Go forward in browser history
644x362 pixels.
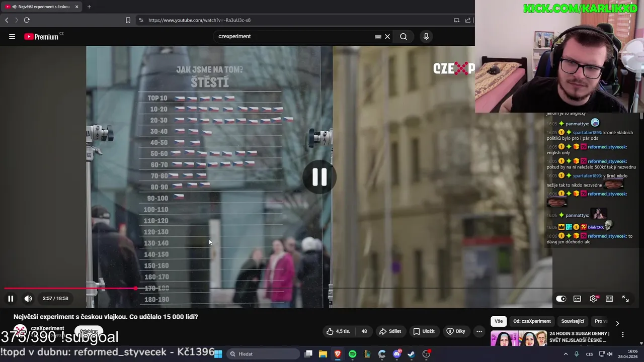click(16, 20)
